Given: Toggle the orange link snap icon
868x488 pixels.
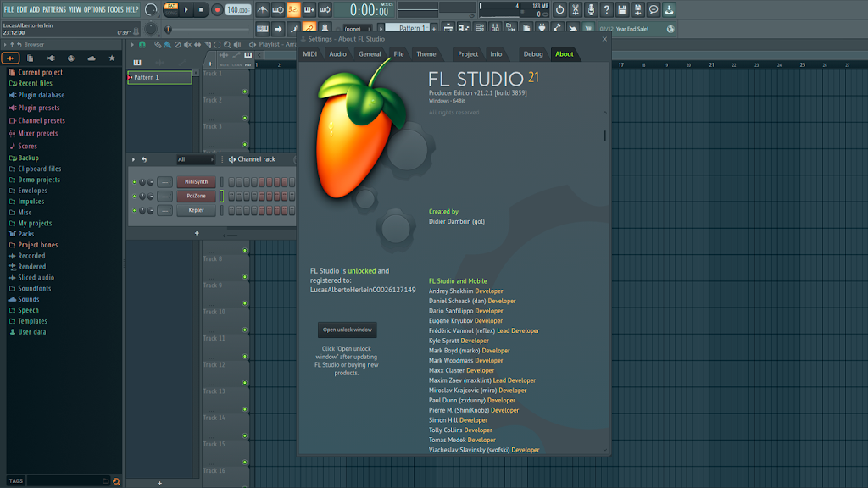Looking at the screenshot, I should click(309, 28).
